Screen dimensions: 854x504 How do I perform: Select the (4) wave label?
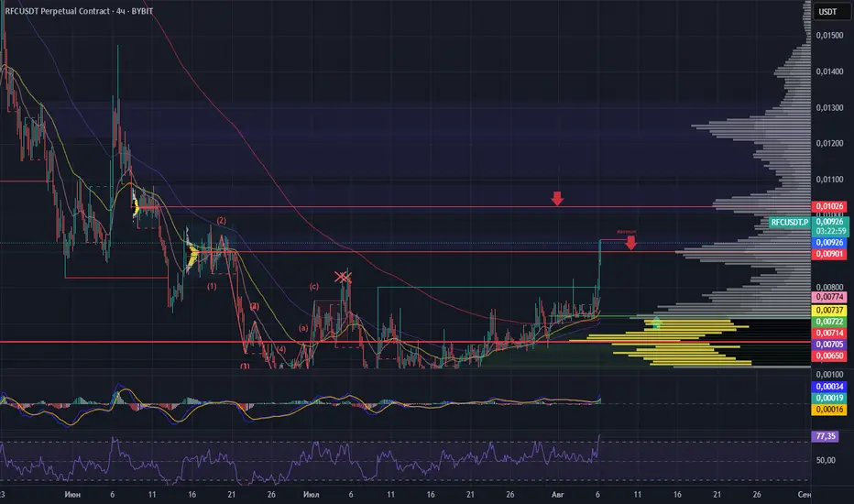[280, 349]
